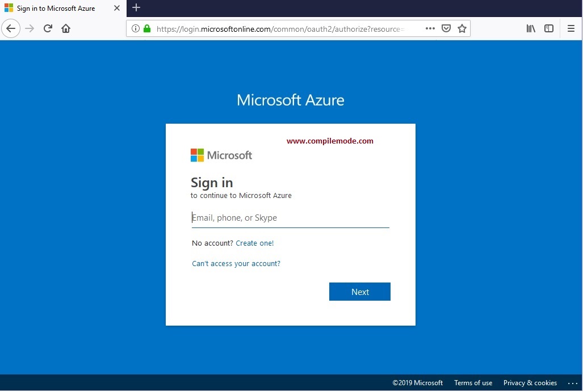Open the sidebar toggle icon
This screenshot has height=392, width=583.
[548, 28]
